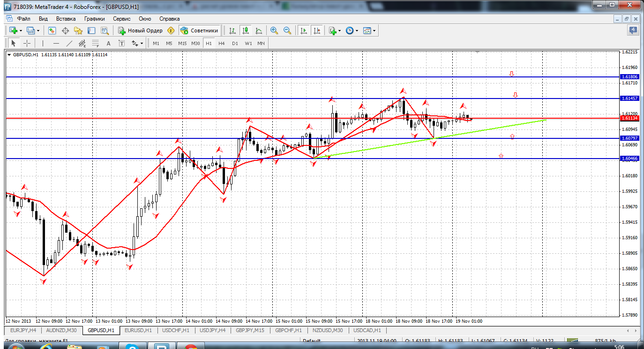Switch to the USDCAD,H1 chart tab

[x=367, y=330]
